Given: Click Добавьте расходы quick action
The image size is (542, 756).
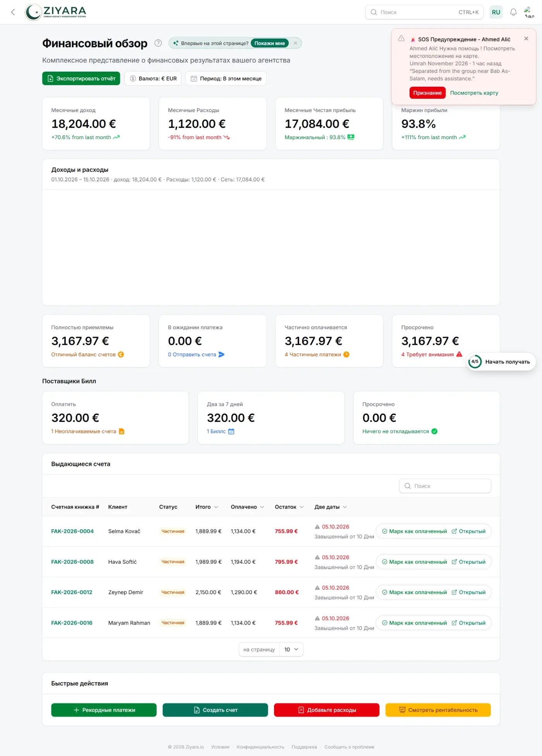Looking at the screenshot, I should [327, 710].
